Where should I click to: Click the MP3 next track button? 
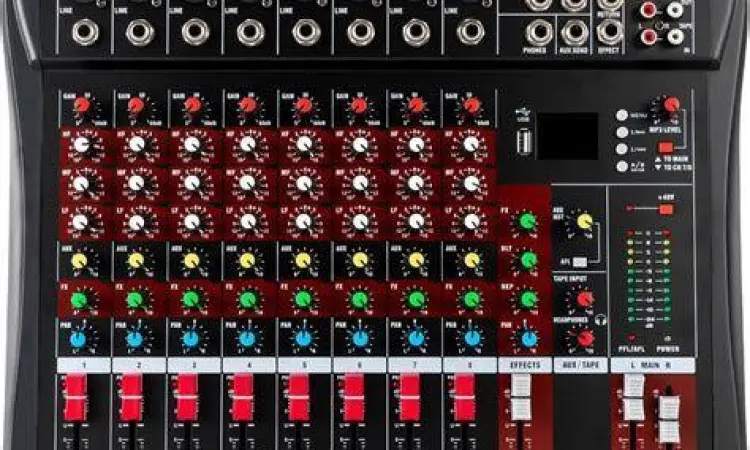pyautogui.click(x=622, y=149)
